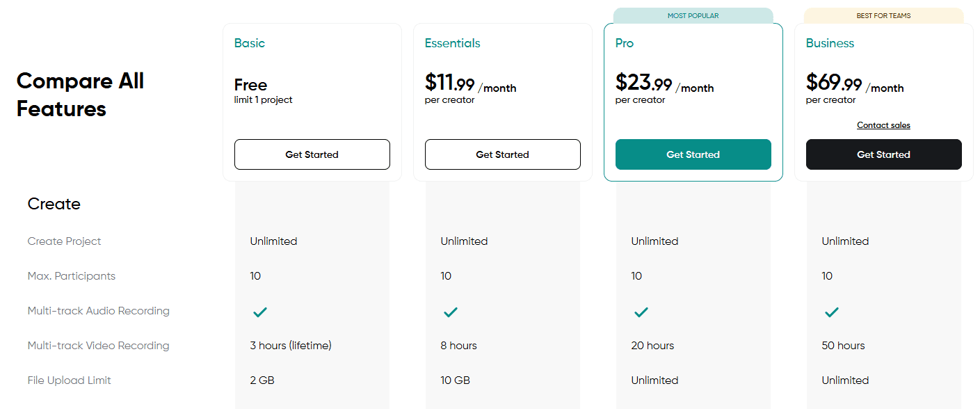980x409 pixels.
Task: Select the Business plan title
Action: (830, 43)
